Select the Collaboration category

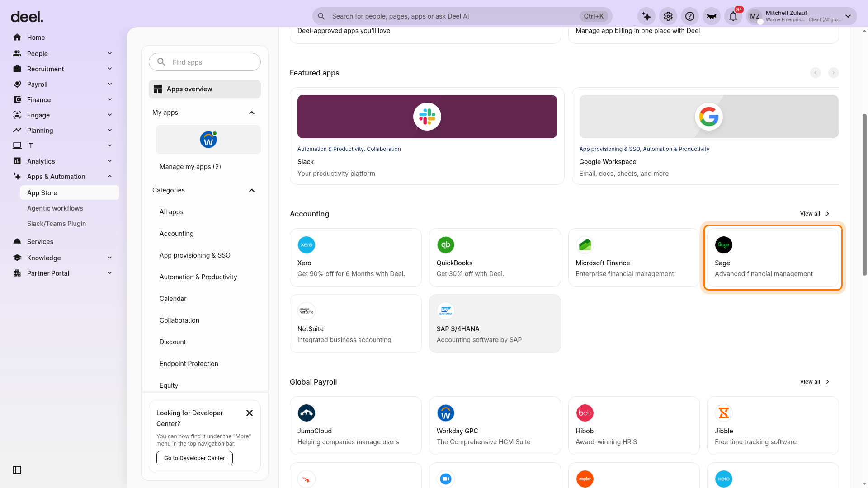[x=179, y=320]
